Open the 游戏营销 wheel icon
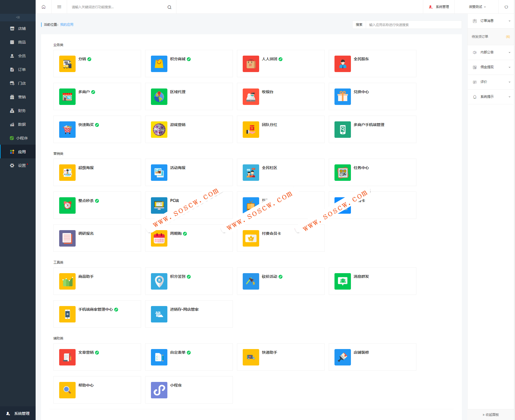This screenshot has height=420, width=515. click(159, 130)
